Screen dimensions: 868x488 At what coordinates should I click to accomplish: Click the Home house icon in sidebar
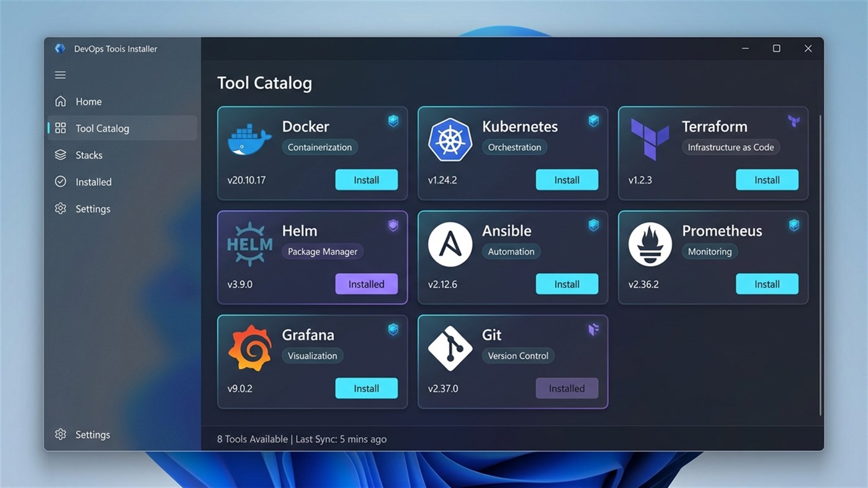pyautogui.click(x=60, y=101)
